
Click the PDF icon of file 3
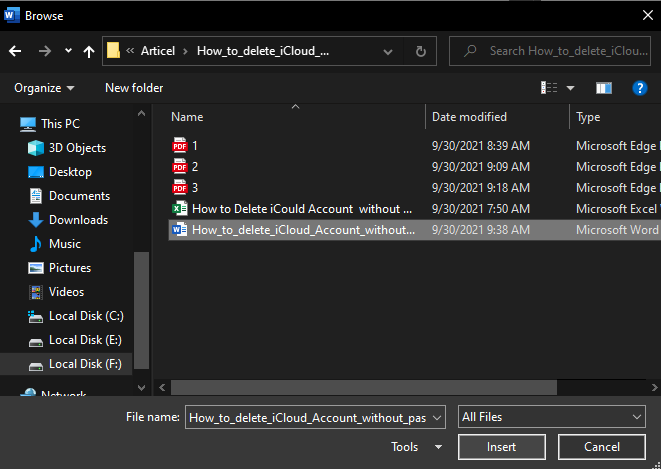click(180, 188)
